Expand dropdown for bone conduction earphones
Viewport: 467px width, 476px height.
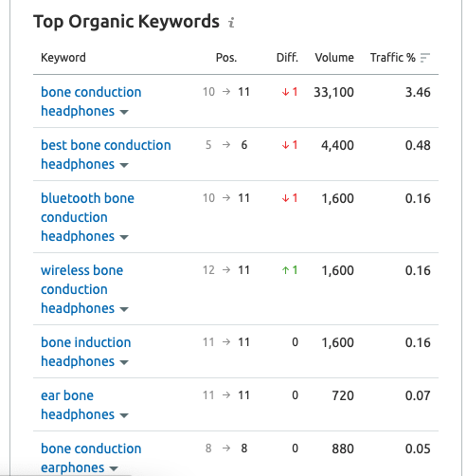pyautogui.click(x=114, y=468)
